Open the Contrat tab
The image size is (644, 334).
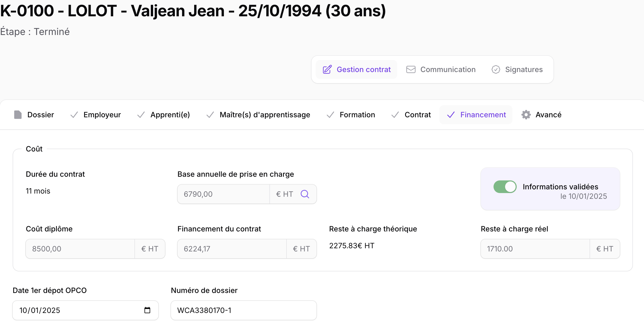tap(417, 115)
